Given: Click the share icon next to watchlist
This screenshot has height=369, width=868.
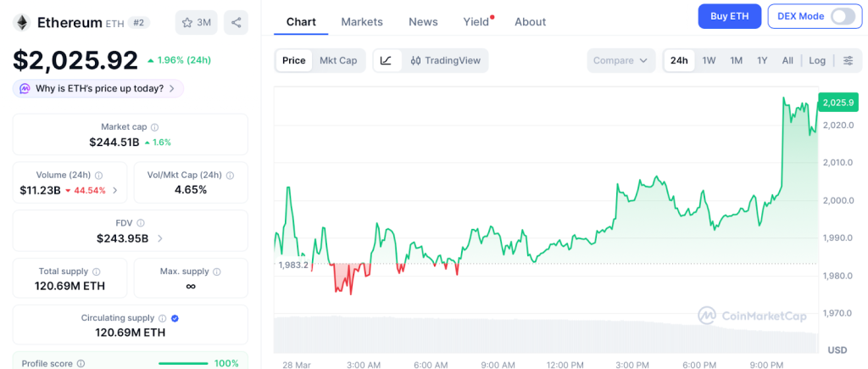Looking at the screenshot, I should [236, 23].
